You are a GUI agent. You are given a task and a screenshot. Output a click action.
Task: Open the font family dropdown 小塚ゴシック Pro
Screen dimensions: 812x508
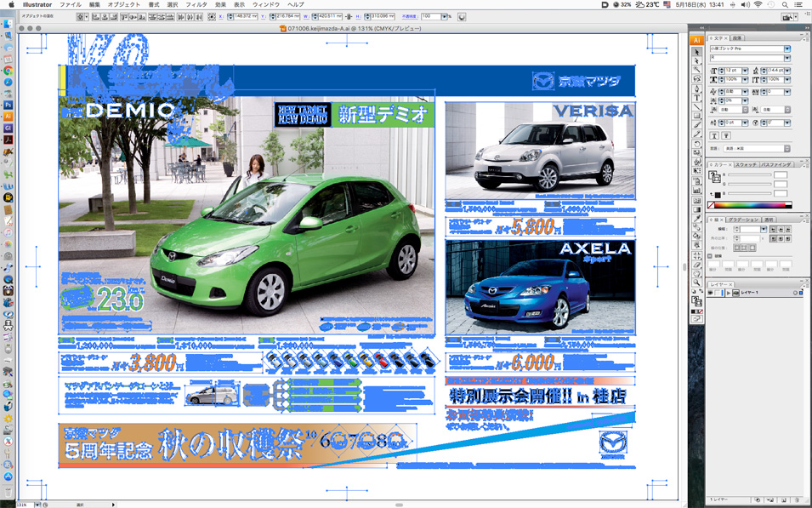(787, 49)
